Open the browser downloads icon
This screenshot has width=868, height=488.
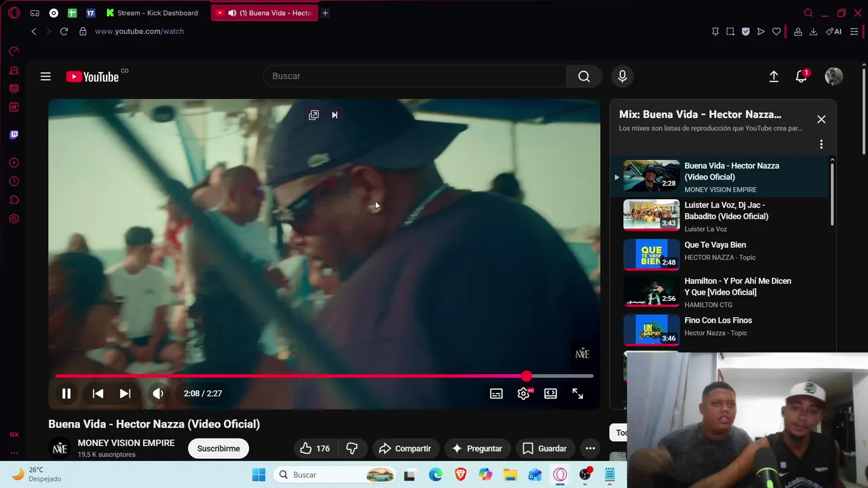(813, 31)
